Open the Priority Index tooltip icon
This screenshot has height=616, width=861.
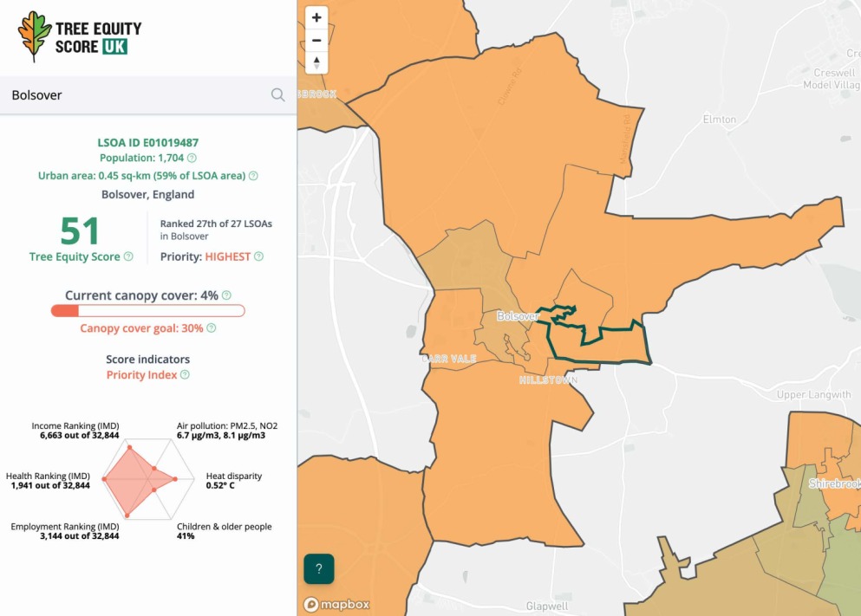pos(186,374)
